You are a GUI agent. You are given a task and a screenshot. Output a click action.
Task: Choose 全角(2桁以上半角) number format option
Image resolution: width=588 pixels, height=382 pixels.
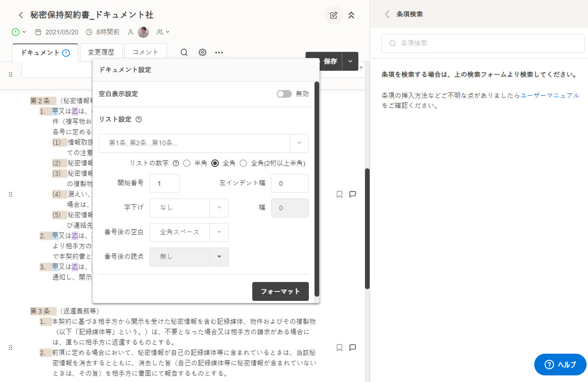tap(243, 163)
